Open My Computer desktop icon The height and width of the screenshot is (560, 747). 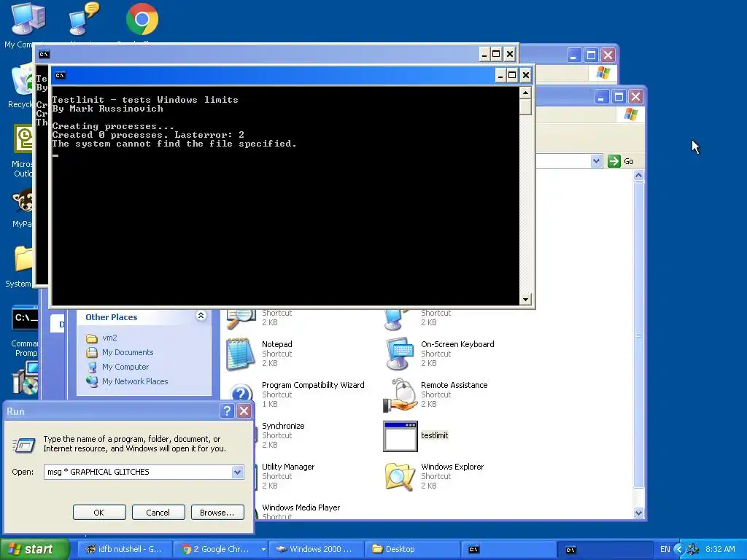coord(28,19)
